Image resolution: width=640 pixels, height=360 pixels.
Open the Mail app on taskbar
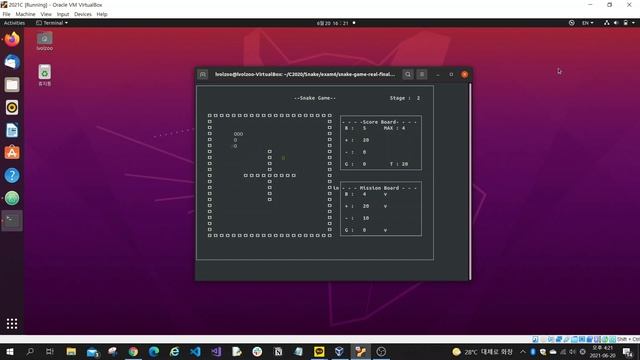[93, 352]
